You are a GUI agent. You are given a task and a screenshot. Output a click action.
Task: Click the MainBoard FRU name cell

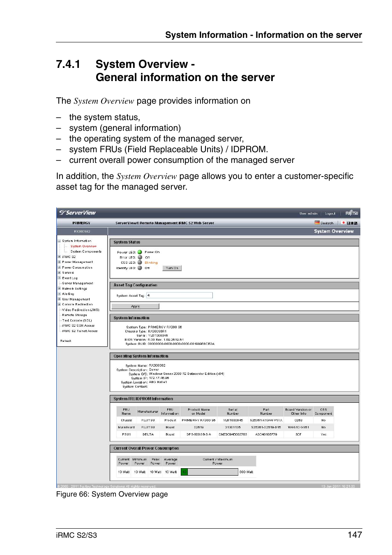[x=127, y=427]
